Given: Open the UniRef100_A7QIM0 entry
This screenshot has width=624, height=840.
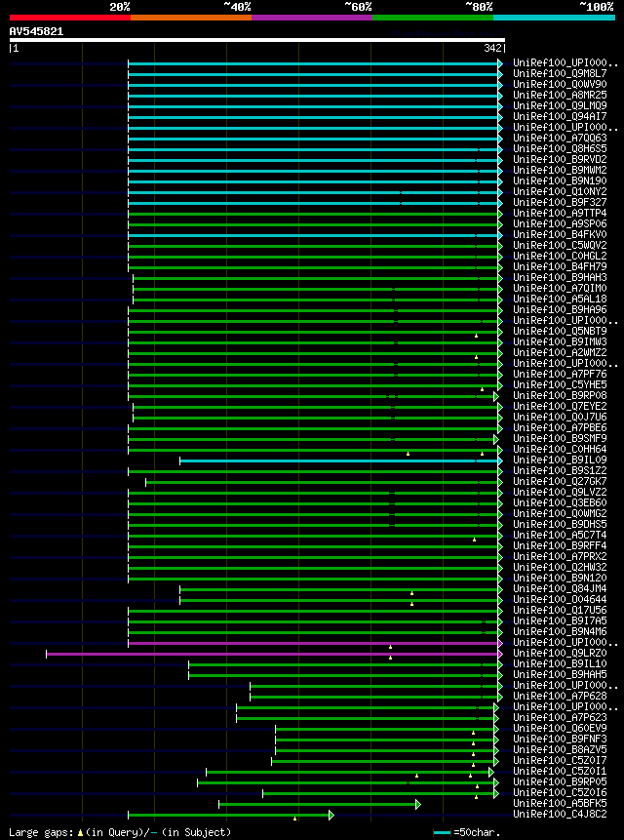Looking at the screenshot, I should click(x=560, y=288).
